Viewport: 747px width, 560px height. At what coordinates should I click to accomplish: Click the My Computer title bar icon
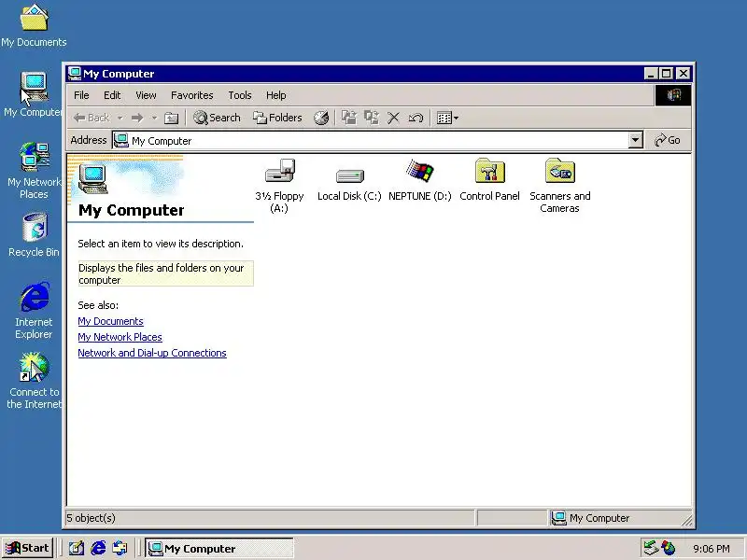(75, 74)
